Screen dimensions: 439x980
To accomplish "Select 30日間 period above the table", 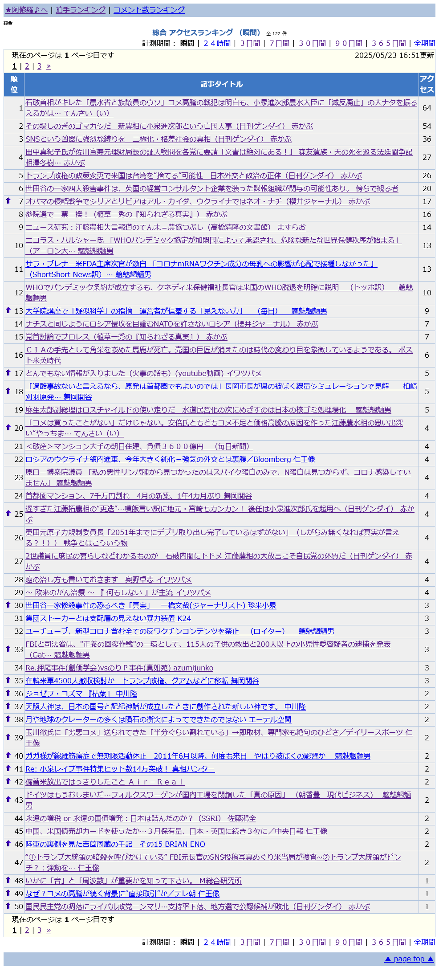I will pos(312,43).
